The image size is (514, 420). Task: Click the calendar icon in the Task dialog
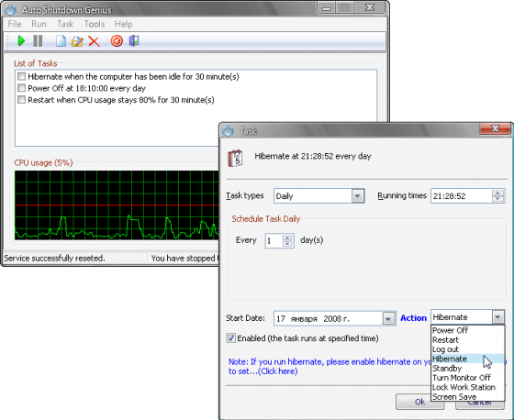tap(235, 159)
